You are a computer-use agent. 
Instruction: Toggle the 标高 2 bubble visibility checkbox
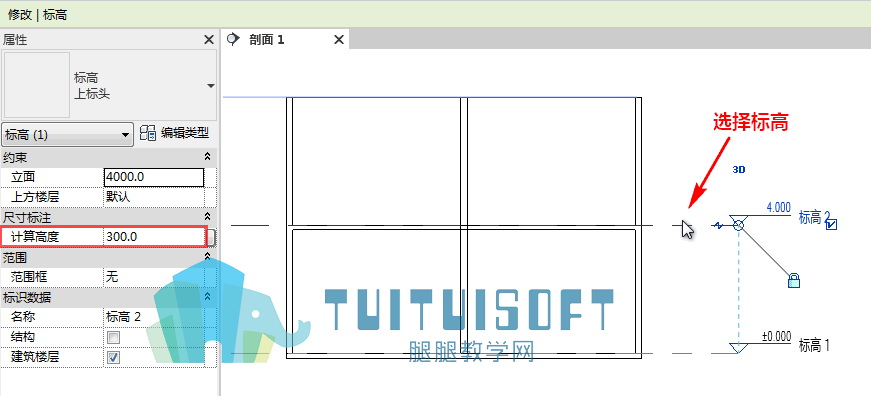click(832, 224)
